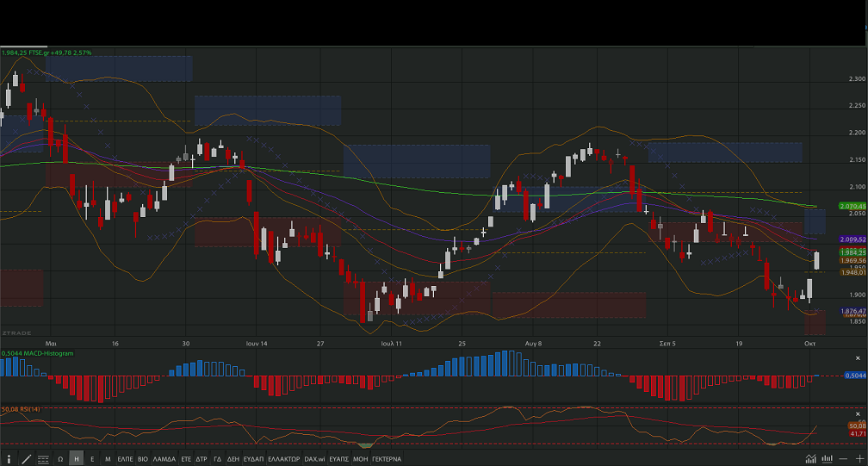
Task: Switch to ΛΑΜΔΑ symbol tab
Action: tap(164, 459)
